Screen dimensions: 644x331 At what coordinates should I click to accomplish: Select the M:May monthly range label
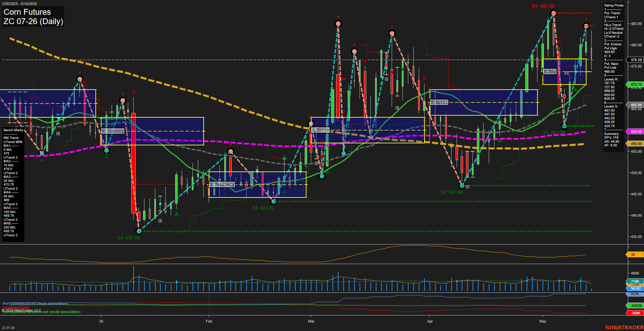point(550,71)
